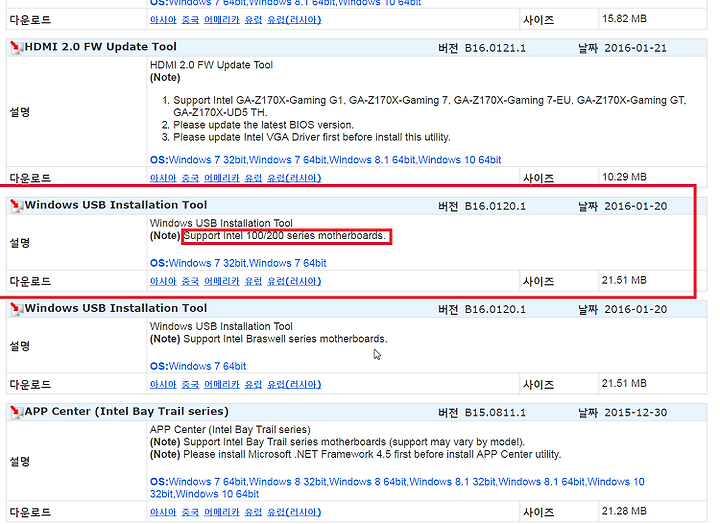Download HDMI 2.0 FW Update Tool from 어메리카
Viewport: 720px width, 524px height.
[x=222, y=178]
